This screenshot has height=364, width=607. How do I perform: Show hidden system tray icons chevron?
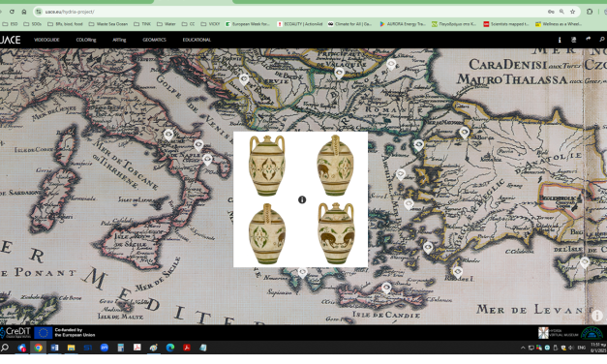(x=523, y=348)
